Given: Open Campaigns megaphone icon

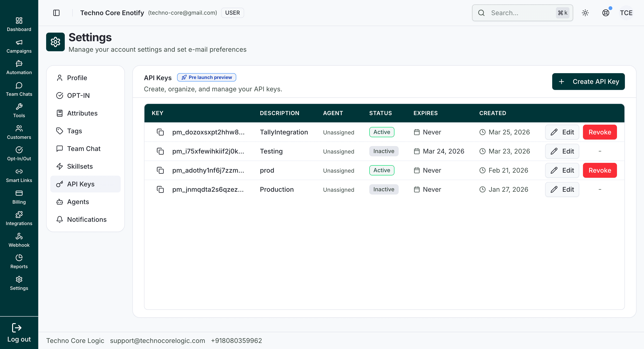Looking at the screenshot, I should point(19,42).
